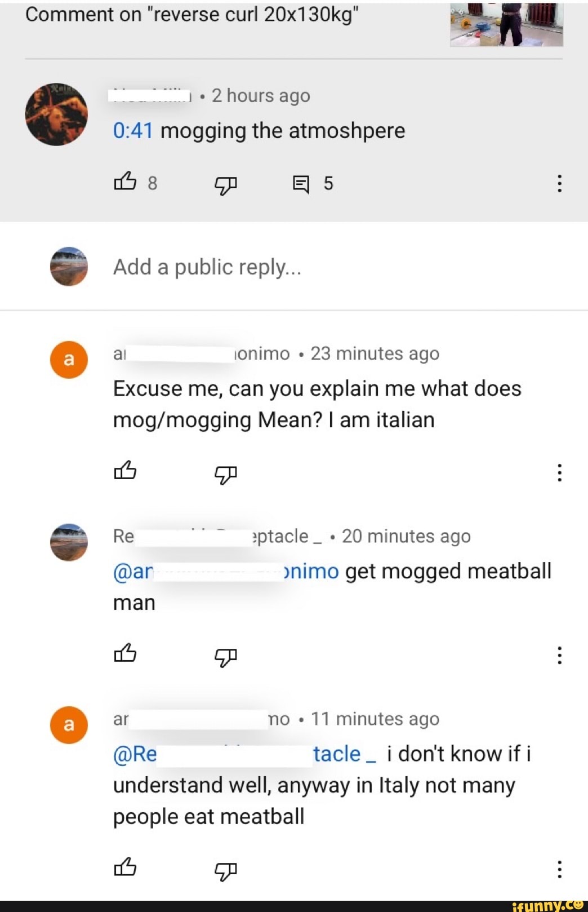Dislike the "get mogged meatball man" reply

click(x=225, y=656)
